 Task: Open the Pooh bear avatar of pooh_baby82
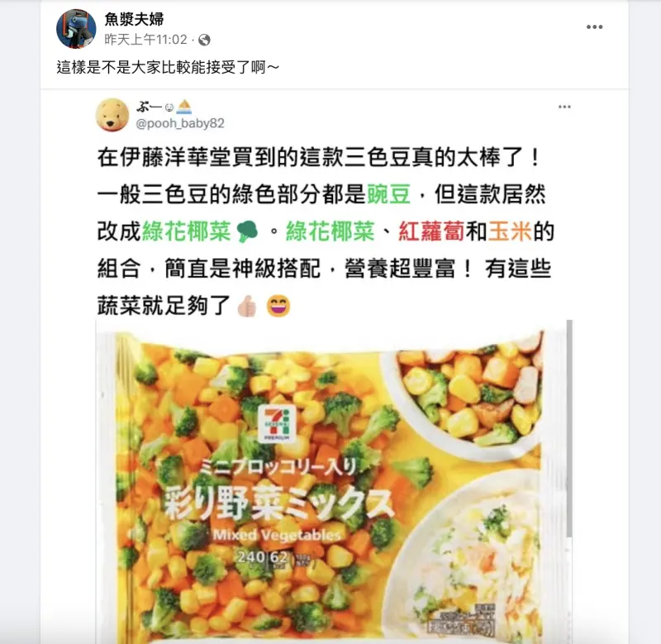pos(112,115)
